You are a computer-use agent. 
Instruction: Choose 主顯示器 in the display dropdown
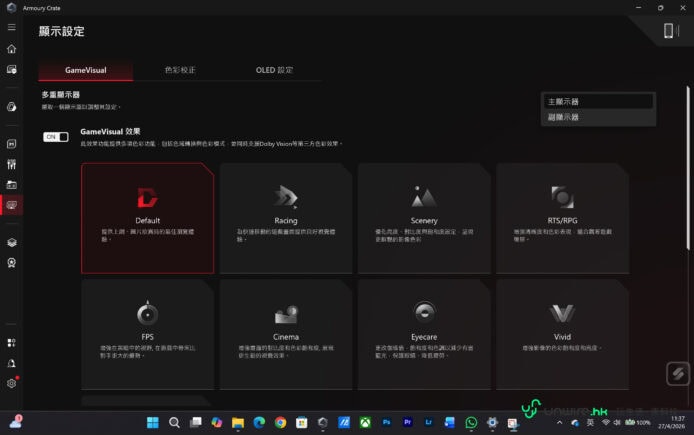[598, 102]
